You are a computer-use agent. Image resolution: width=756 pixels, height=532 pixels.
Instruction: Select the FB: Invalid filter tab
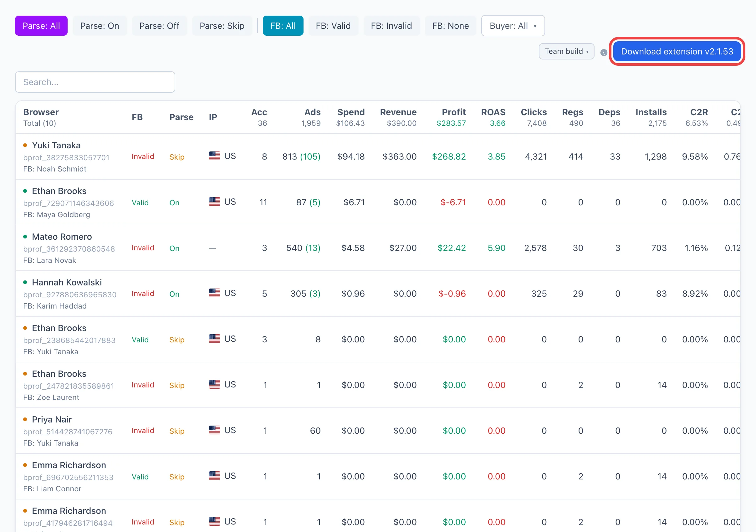point(391,26)
